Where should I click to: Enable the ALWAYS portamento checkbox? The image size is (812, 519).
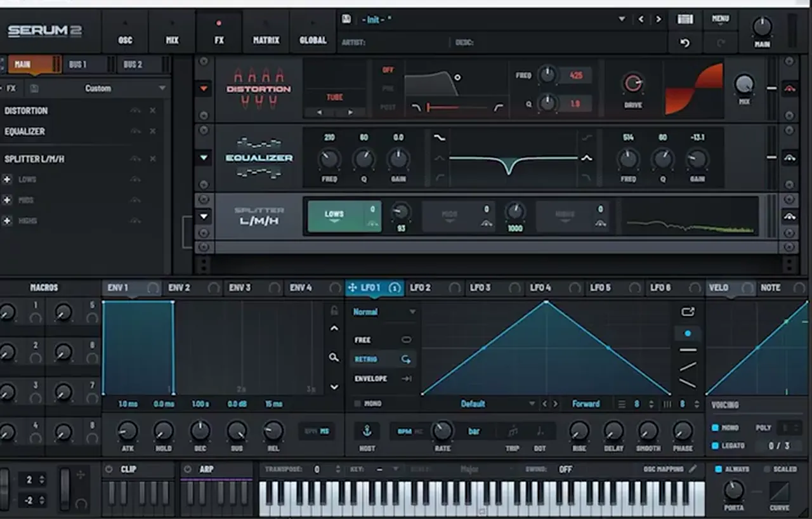click(x=719, y=469)
